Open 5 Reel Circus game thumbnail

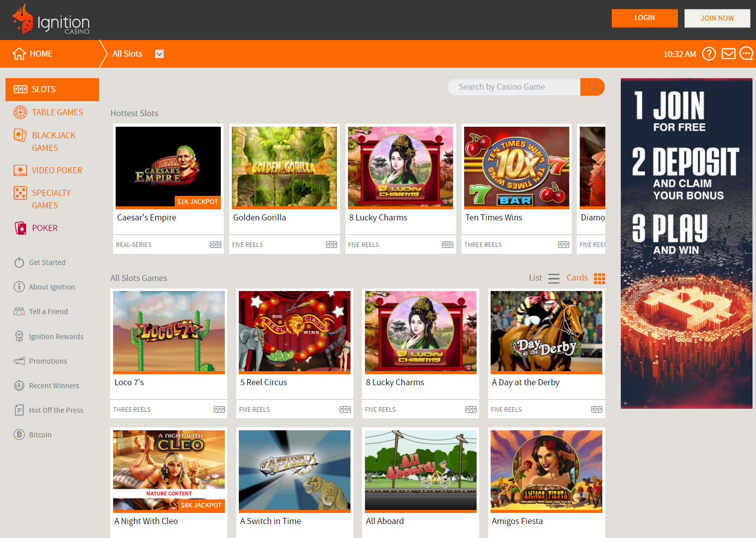coord(294,332)
